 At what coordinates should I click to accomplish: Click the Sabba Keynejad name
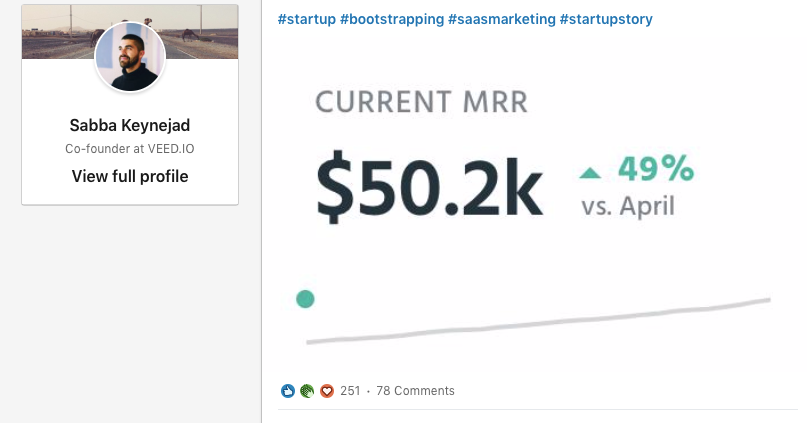click(x=130, y=125)
